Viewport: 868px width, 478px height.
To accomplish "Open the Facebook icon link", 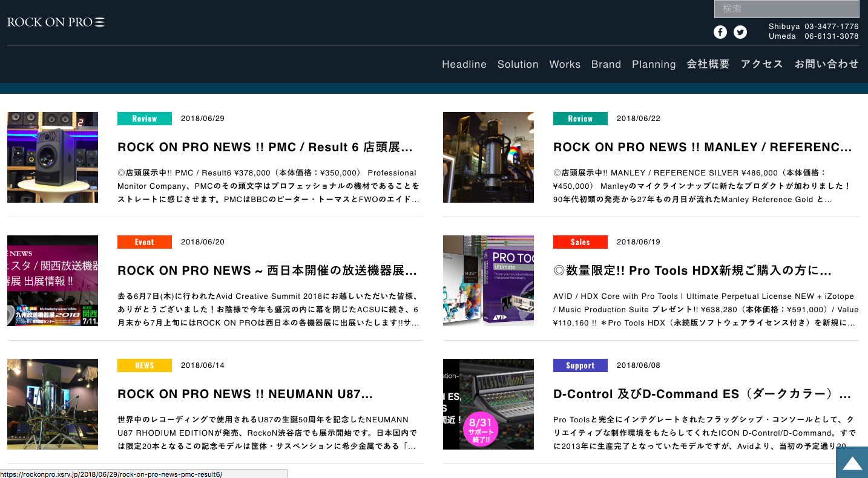I will (720, 32).
